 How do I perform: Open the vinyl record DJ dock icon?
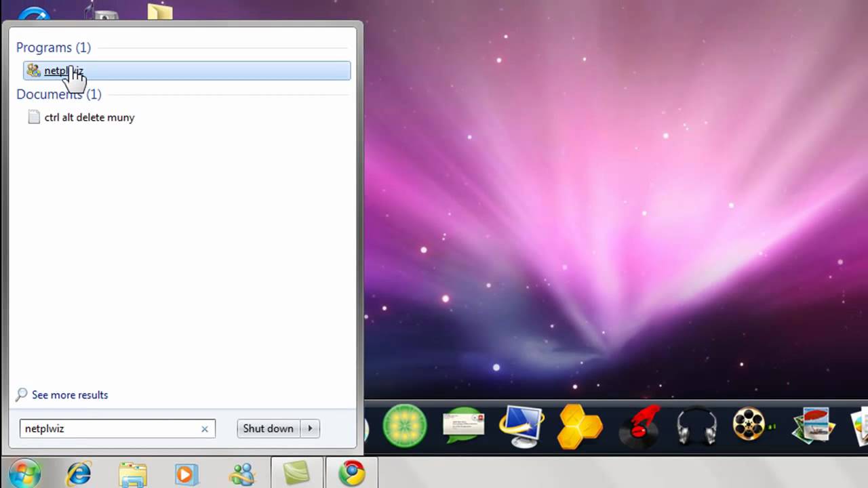click(639, 426)
